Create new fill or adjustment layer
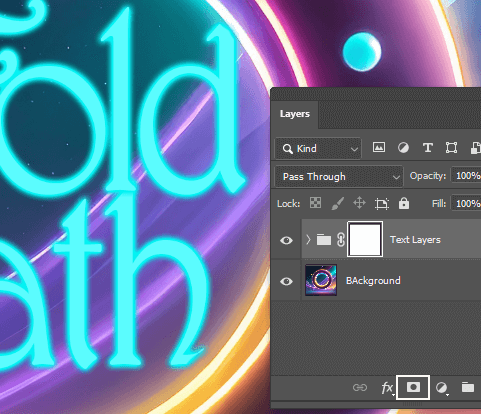The width and height of the screenshot is (481, 414). click(x=442, y=388)
